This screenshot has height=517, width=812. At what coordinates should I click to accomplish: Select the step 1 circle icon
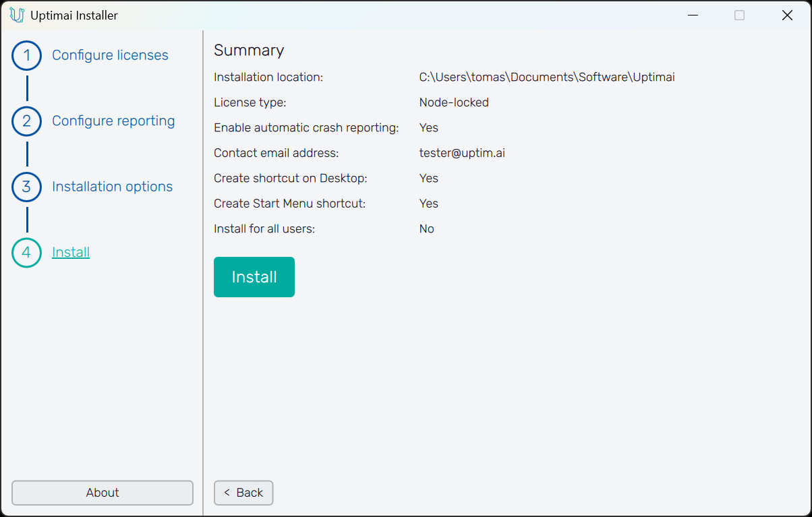[27, 55]
